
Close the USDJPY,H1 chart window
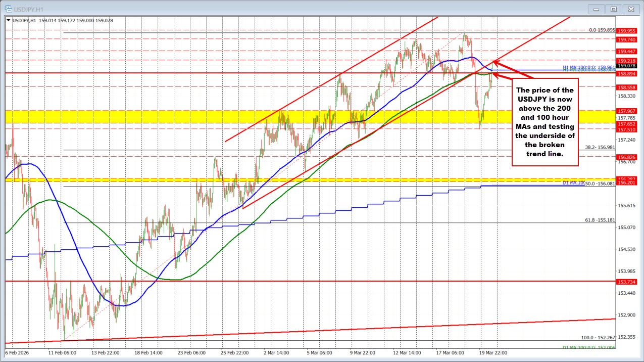click(x=631, y=9)
